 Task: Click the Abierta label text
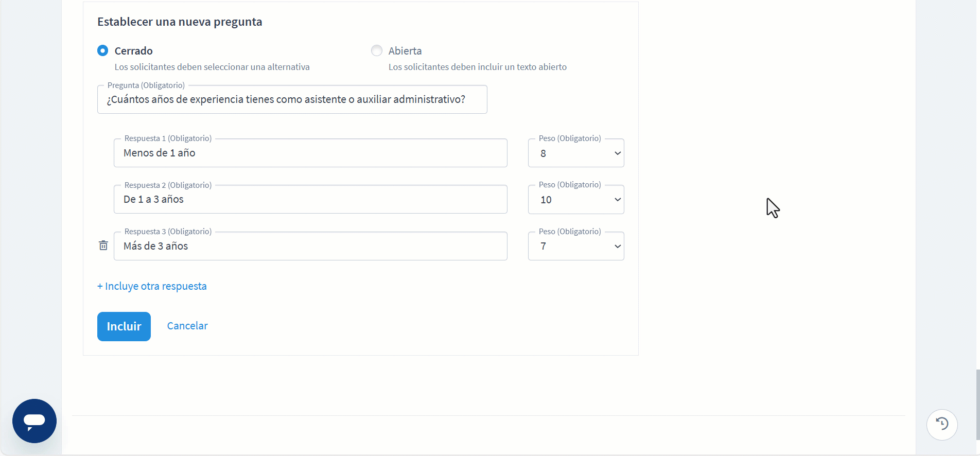coord(405,51)
